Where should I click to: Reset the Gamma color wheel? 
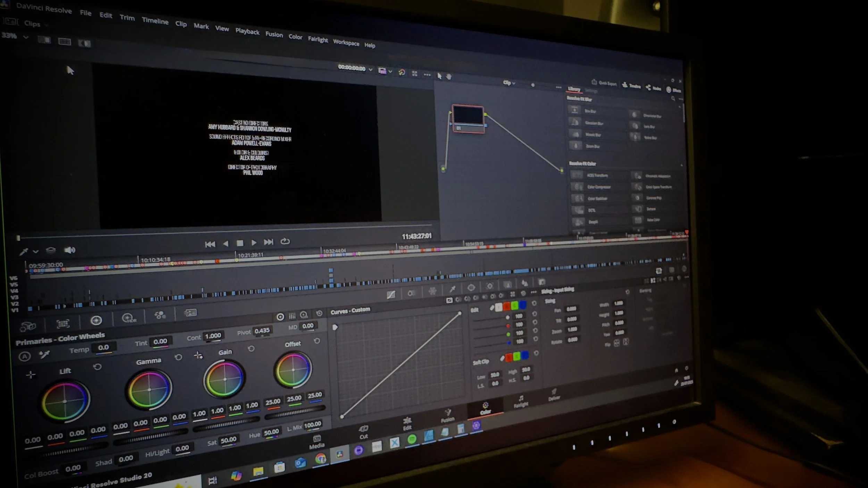coord(178,357)
